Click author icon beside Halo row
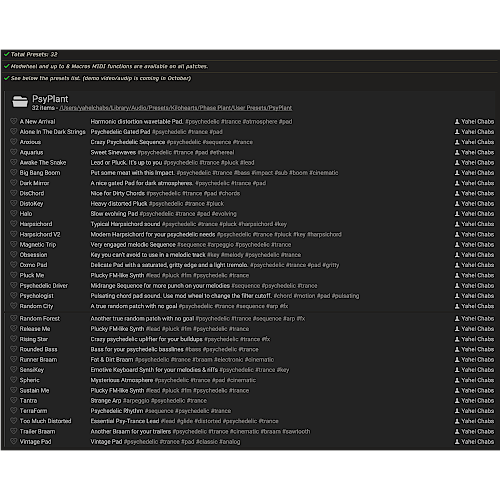This screenshot has width=500, height=500. [457, 214]
